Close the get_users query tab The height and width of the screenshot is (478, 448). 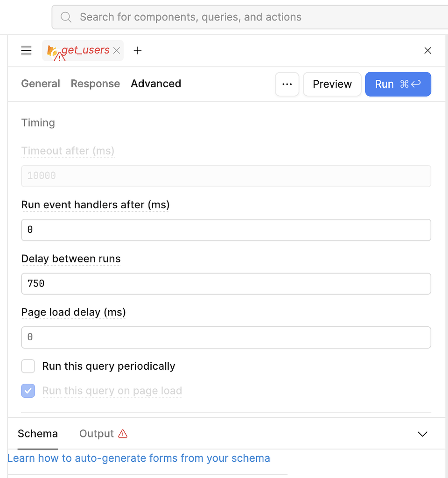click(x=116, y=50)
